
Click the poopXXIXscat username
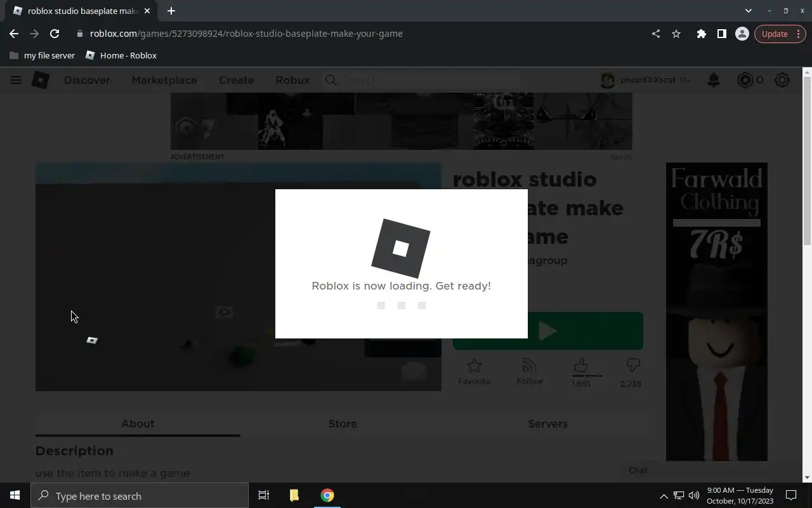pyautogui.click(x=648, y=80)
